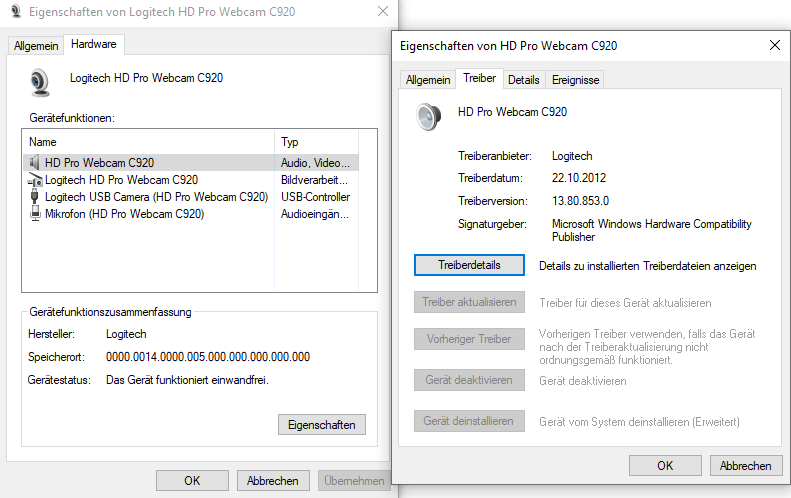
Task: Click the Typ column header
Action: (x=316, y=142)
